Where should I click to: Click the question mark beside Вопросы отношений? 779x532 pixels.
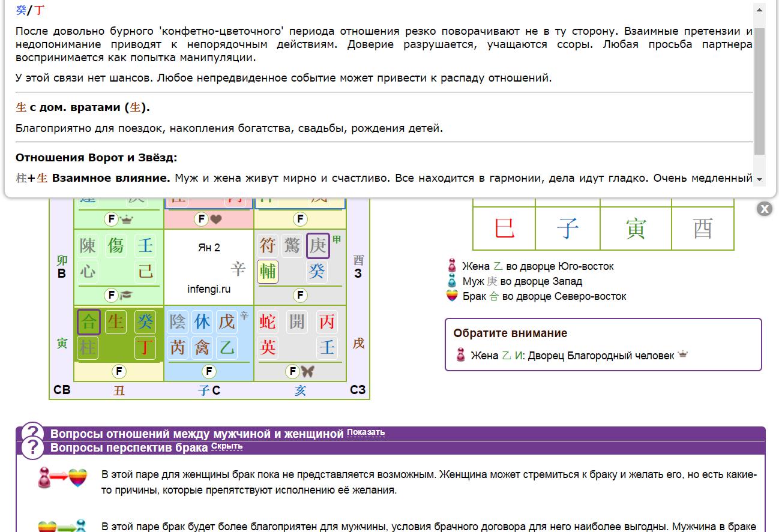(x=32, y=433)
